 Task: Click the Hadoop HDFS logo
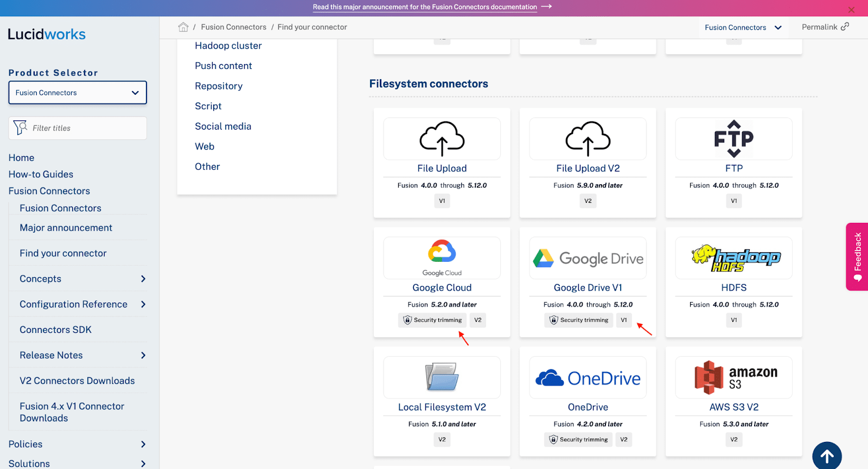(736, 258)
